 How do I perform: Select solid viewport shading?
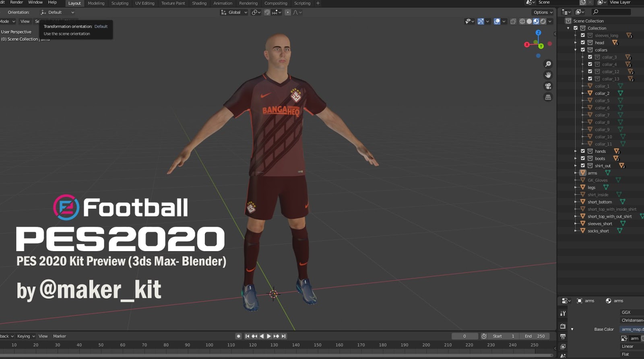529,21
